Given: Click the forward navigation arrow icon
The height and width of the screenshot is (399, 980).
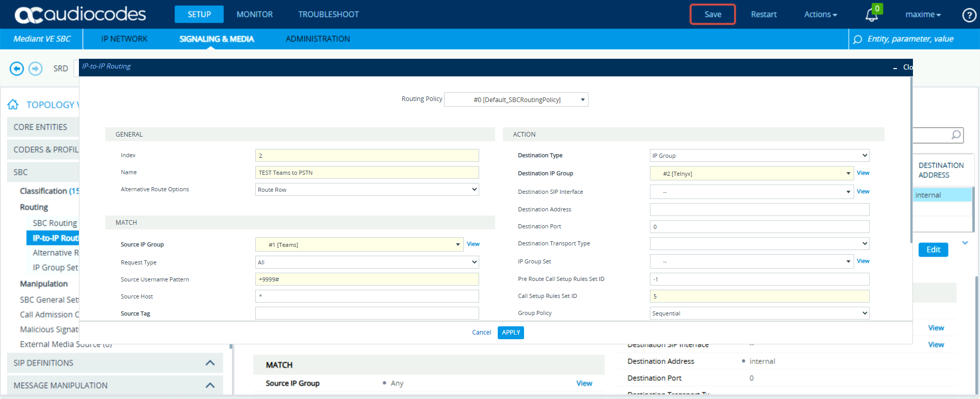Looking at the screenshot, I should click(x=36, y=68).
